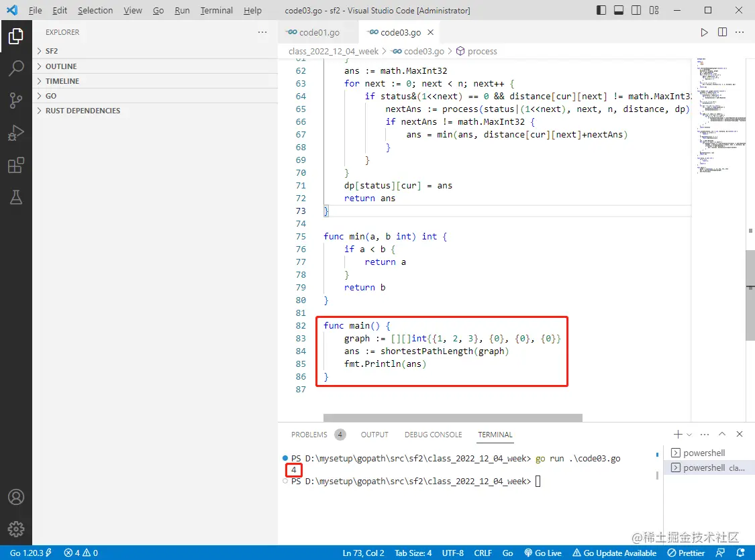755x560 pixels.
Task: Switch to DEBUG CONSOLE tab
Action: point(433,435)
